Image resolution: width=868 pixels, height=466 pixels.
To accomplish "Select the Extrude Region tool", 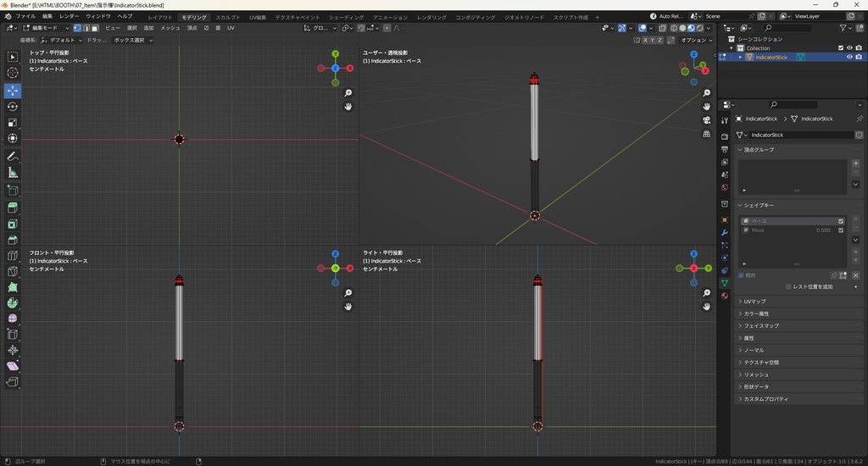I will click(12, 208).
